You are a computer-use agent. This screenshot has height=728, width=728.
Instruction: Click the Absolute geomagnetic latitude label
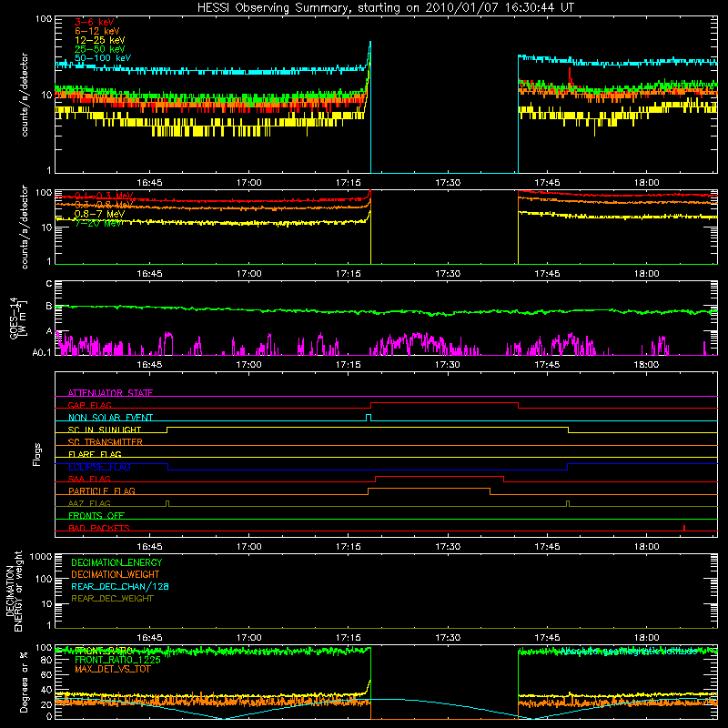pyautogui.click(x=629, y=651)
